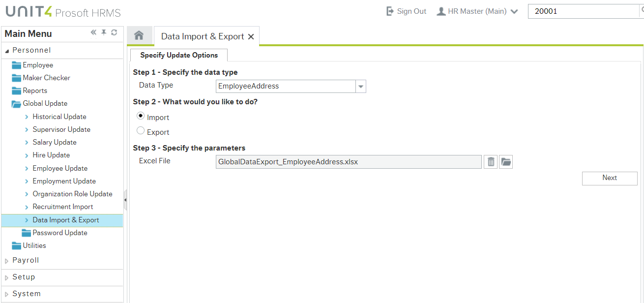Click the Reports folder icon
The image size is (644, 303).
click(17, 91)
